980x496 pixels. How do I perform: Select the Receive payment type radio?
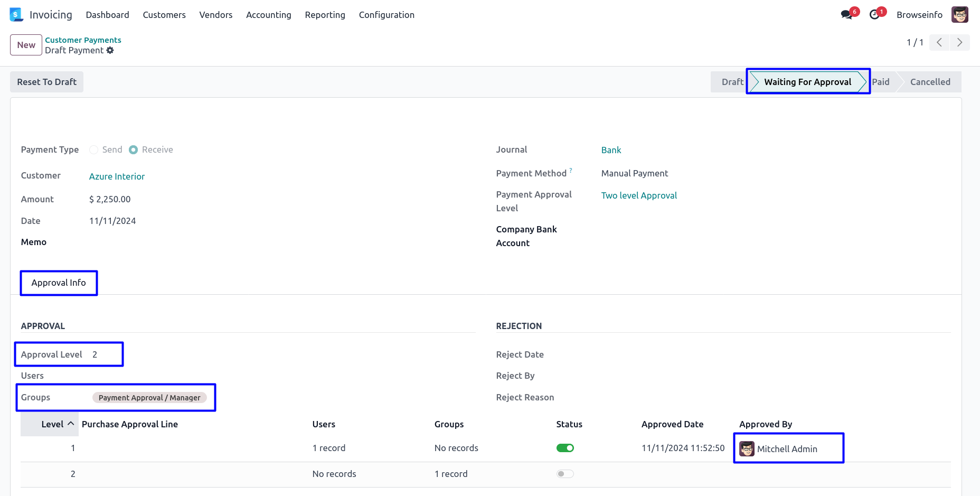134,149
